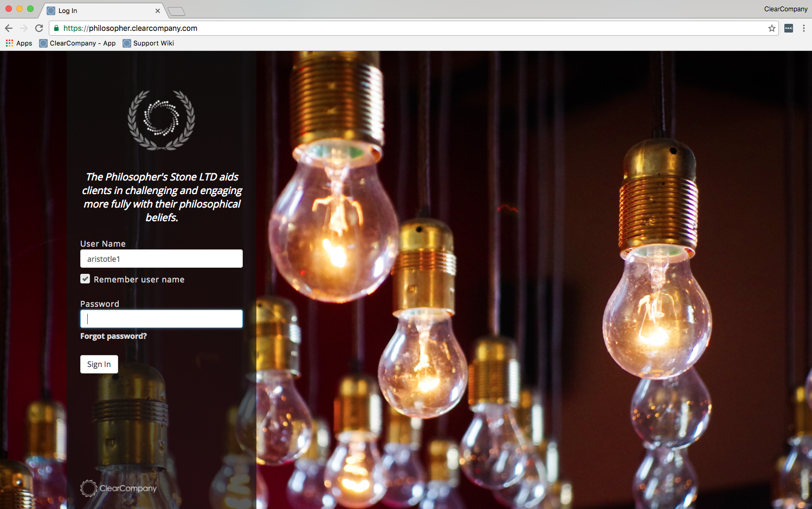Click the browser forward arrow
Viewport: 812px width, 509px height.
coord(24,28)
